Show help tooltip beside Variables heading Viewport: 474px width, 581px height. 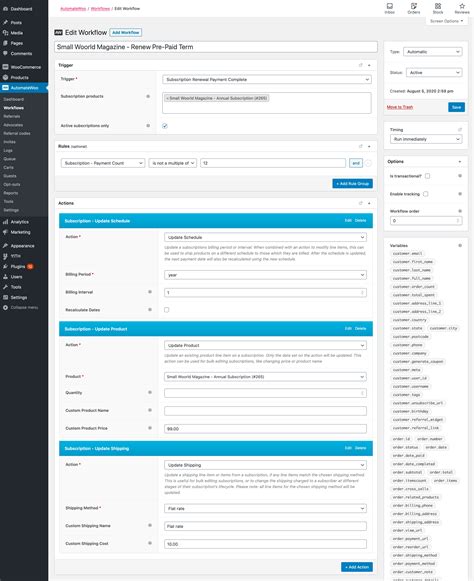tap(460, 245)
